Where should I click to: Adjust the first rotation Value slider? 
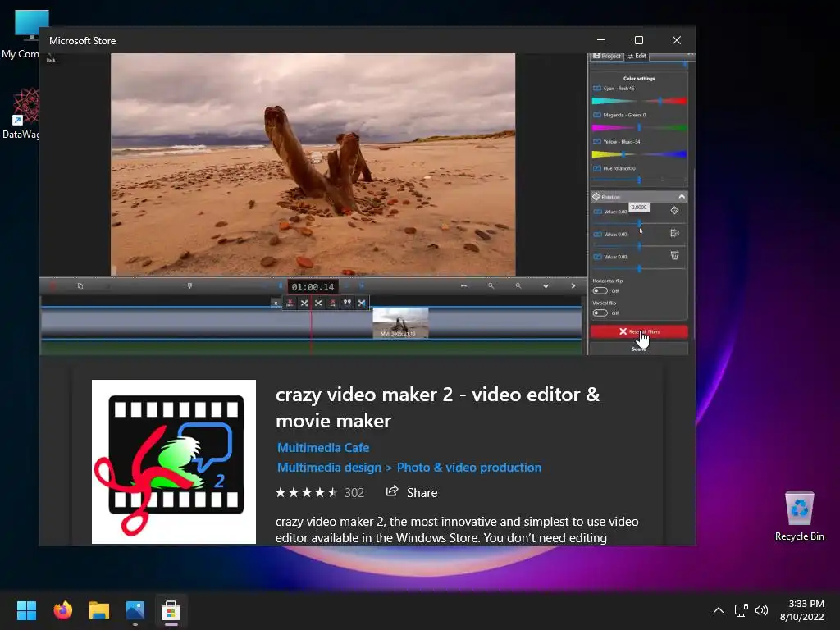639,223
